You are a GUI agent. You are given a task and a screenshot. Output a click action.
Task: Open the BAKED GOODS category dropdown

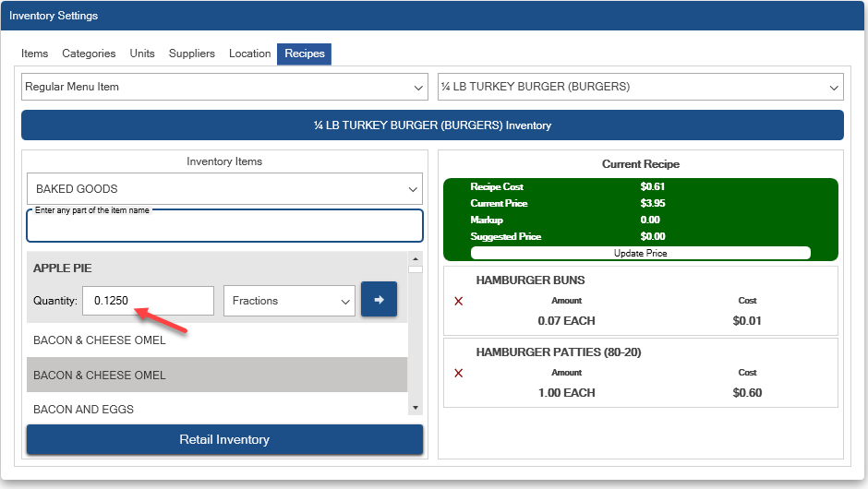pos(224,189)
